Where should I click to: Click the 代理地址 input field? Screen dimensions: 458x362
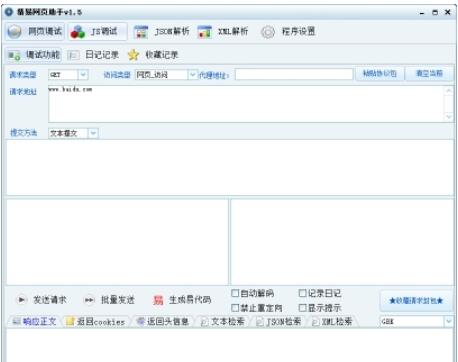point(294,74)
